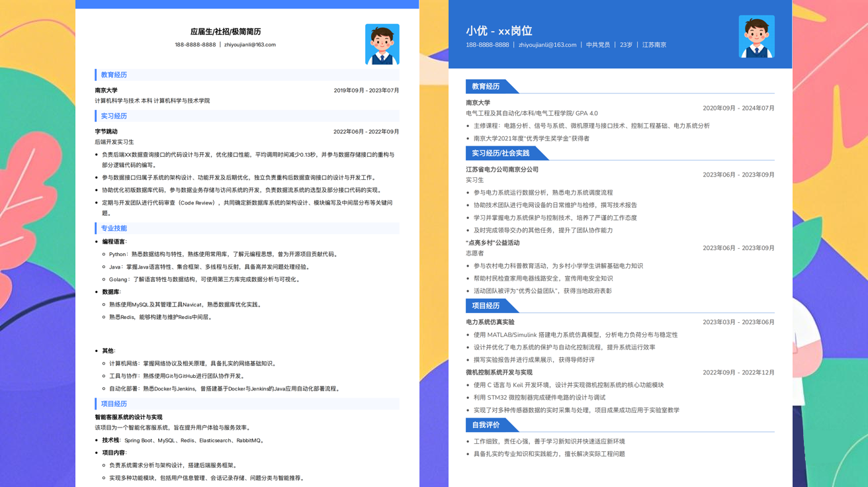Select project 微机控制系统开发与实现
Screen dimensions: 868x487
pyautogui.click(x=499, y=373)
